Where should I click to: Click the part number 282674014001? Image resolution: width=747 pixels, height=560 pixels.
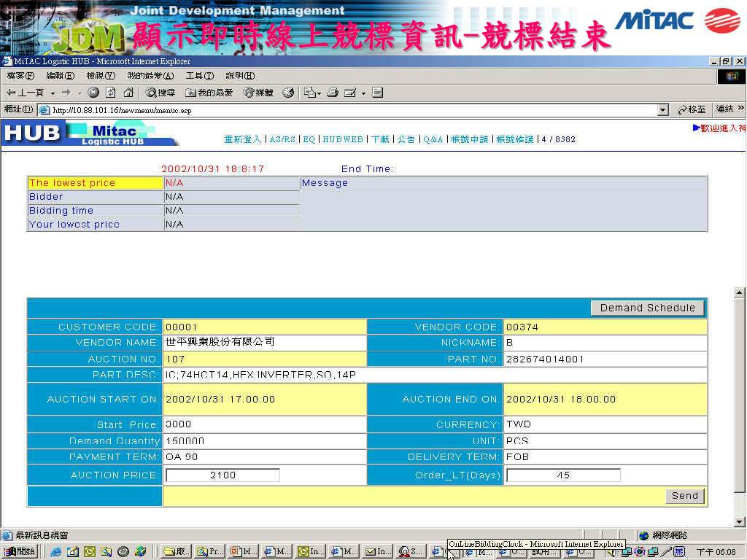(545, 359)
